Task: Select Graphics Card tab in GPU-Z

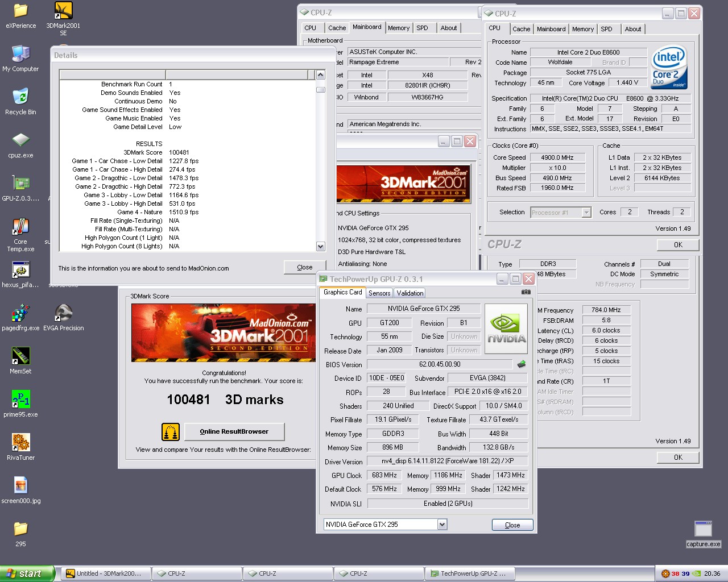Action: tap(342, 292)
